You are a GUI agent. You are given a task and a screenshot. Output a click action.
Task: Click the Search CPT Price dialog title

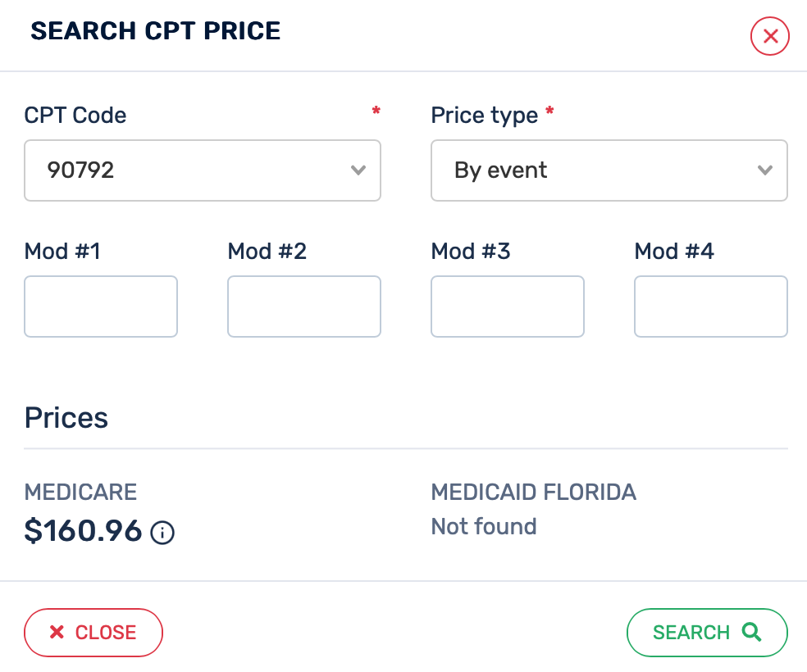tap(156, 31)
